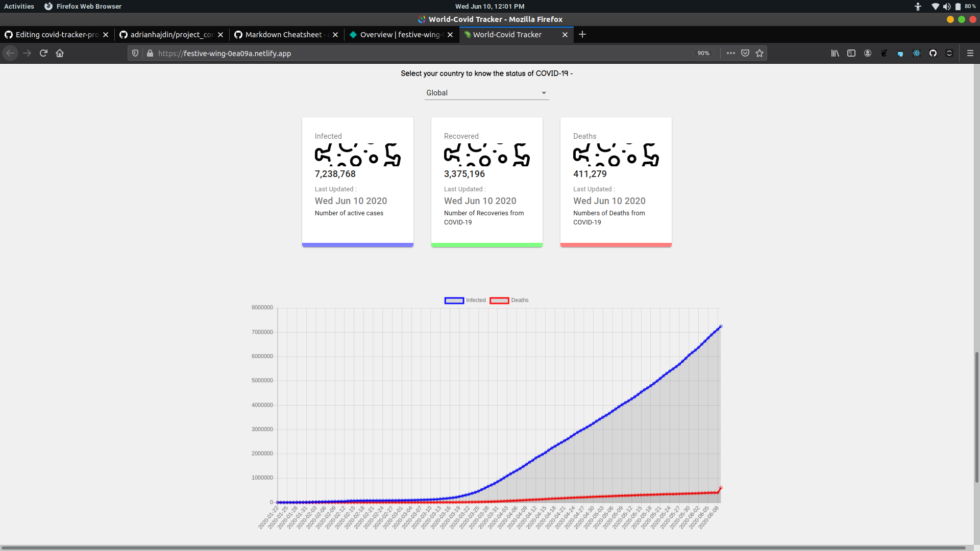
Task: Switch to the Markdown Cheatsheet tab
Action: [283, 35]
